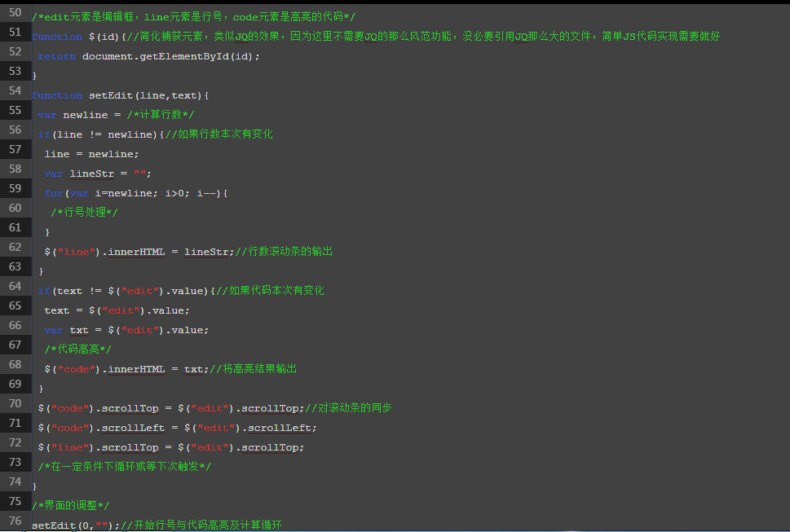Click the 行号处理 comment
This screenshot has width=790, height=532.
pos(84,213)
